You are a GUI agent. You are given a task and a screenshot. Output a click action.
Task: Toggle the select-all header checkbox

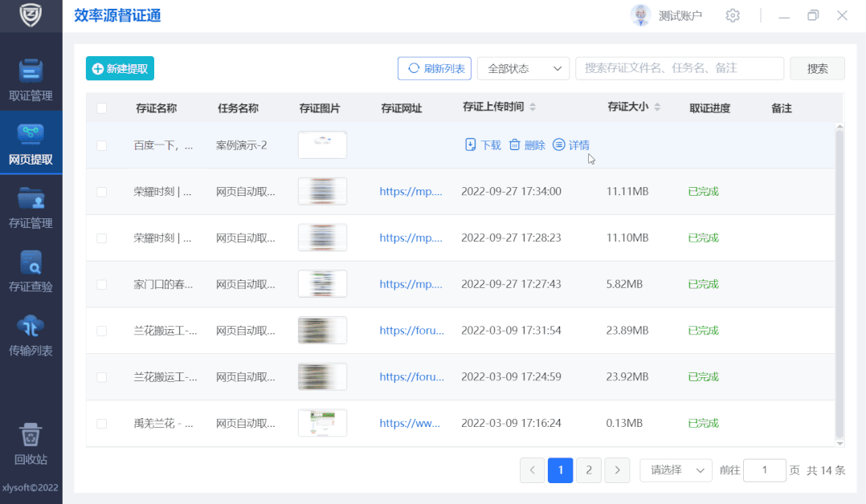click(101, 108)
